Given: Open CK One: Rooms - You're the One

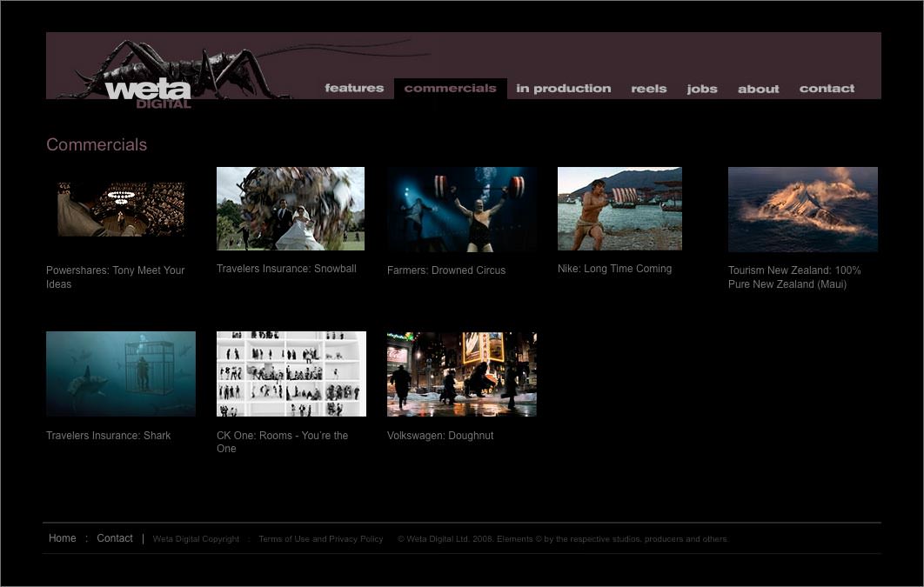Looking at the screenshot, I should pyautogui.click(x=282, y=442).
